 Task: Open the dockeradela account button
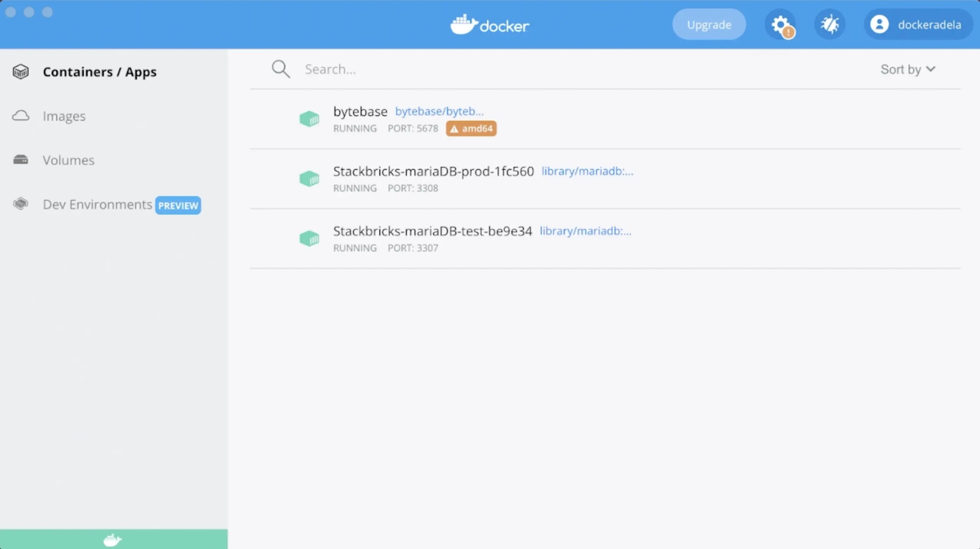[918, 24]
